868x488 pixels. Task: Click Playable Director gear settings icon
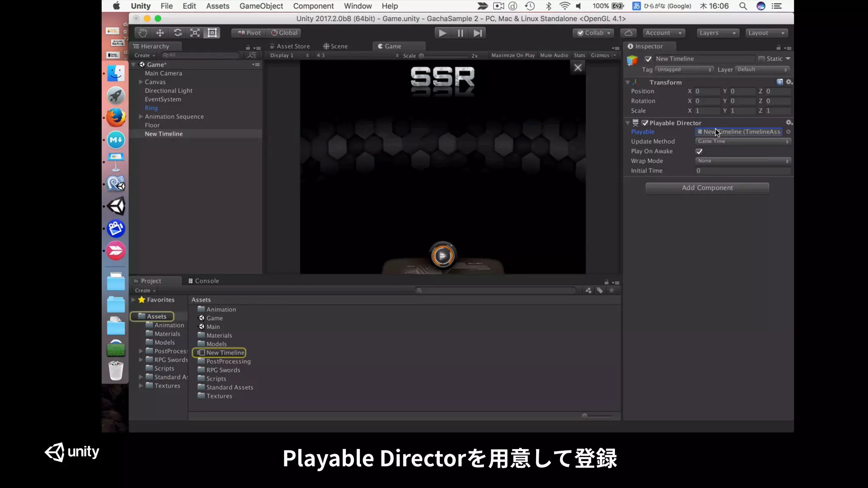pyautogui.click(x=789, y=122)
